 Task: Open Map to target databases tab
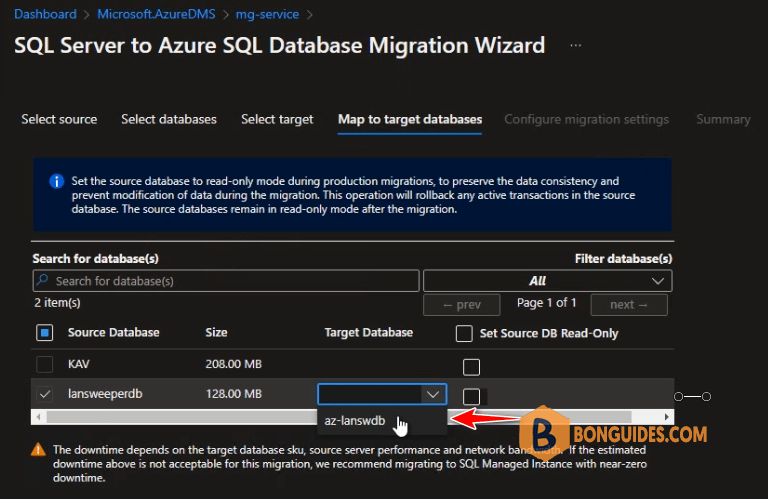pyautogui.click(x=410, y=119)
